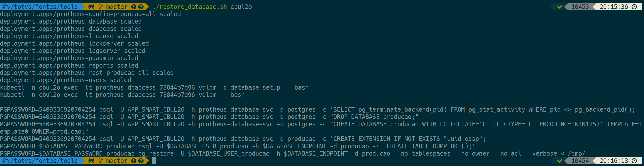Click the history number 10453
The height and width of the screenshot is (166, 644).
(x=580, y=7)
